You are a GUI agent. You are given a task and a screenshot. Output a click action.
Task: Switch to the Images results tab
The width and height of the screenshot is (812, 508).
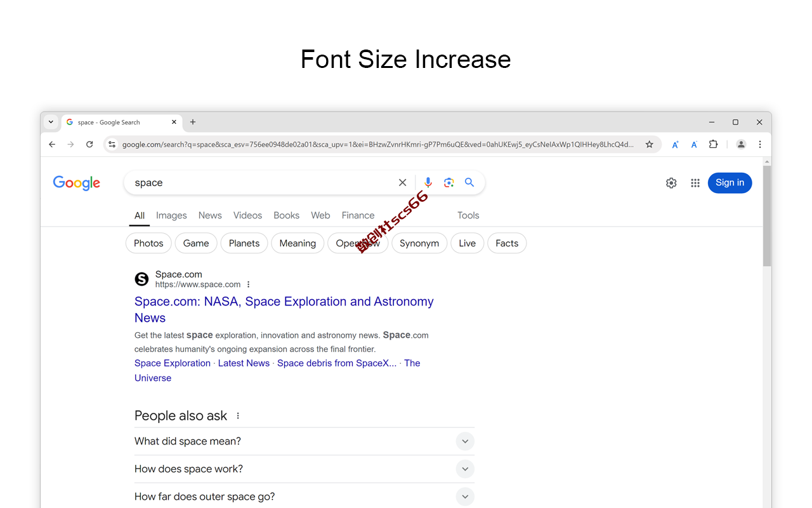point(171,215)
